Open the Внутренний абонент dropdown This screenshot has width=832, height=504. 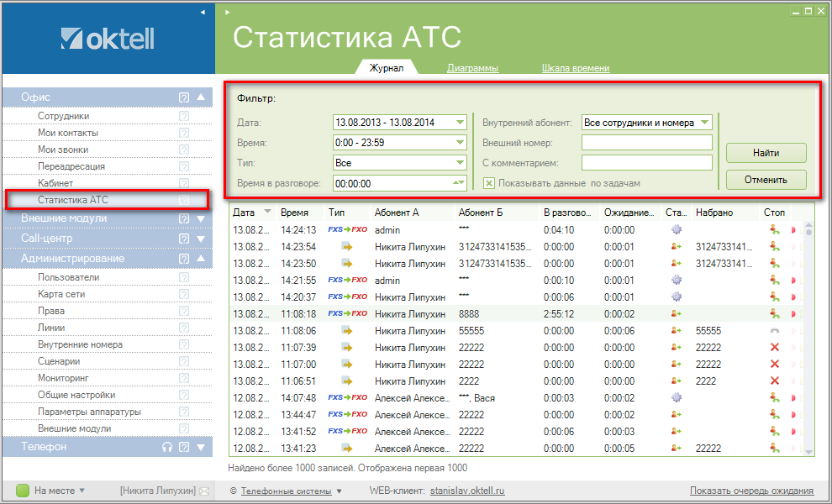coord(704,123)
